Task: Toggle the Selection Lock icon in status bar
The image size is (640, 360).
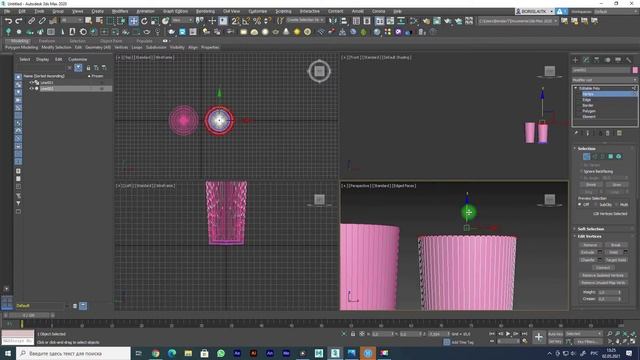Action: coord(353,334)
